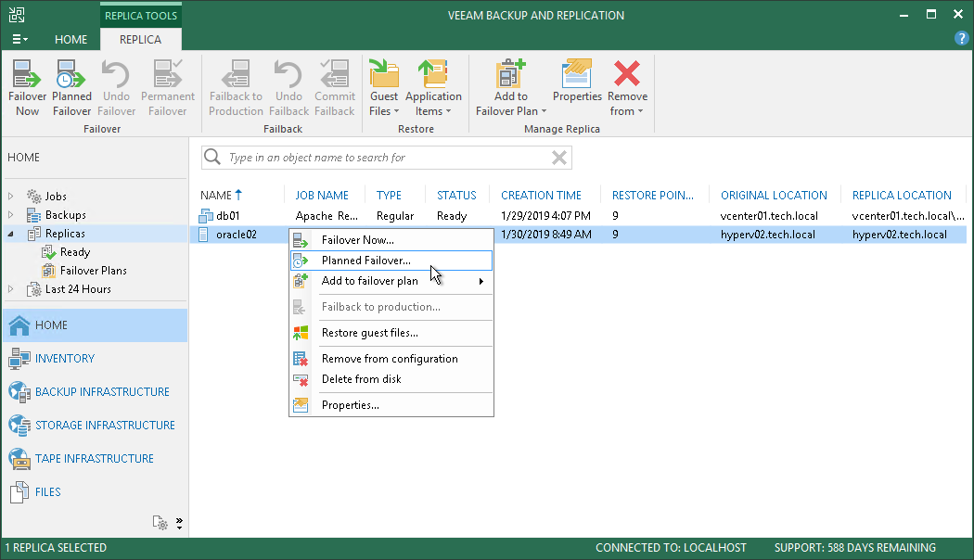Sort by the RESTORE POIN... column header
The height and width of the screenshot is (560, 974).
(x=653, y=195)
